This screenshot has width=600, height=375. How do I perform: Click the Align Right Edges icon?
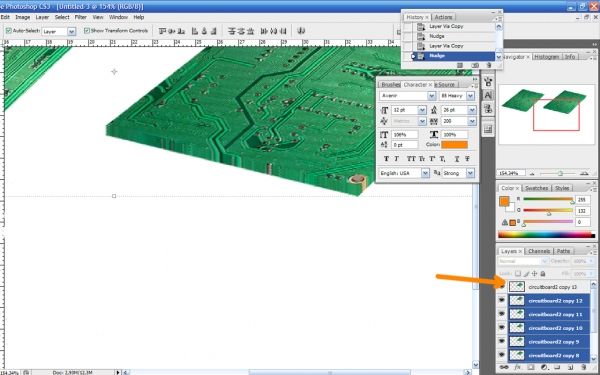tap(214, 31)
